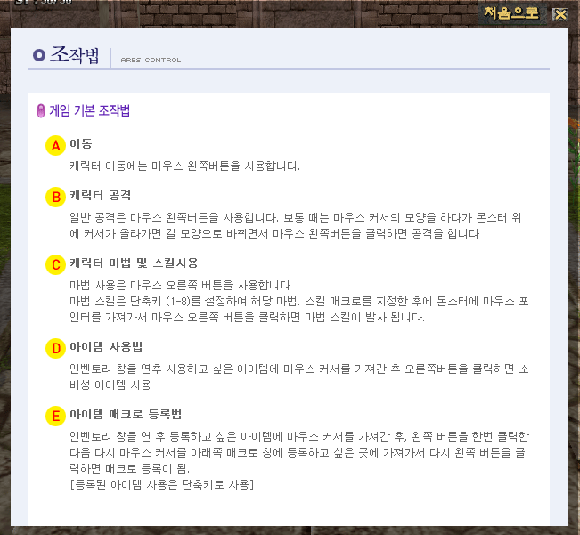Select the 아이템 사용법 heading
The width and height of the screenshot is (580, 535).
tap(106, 347)
